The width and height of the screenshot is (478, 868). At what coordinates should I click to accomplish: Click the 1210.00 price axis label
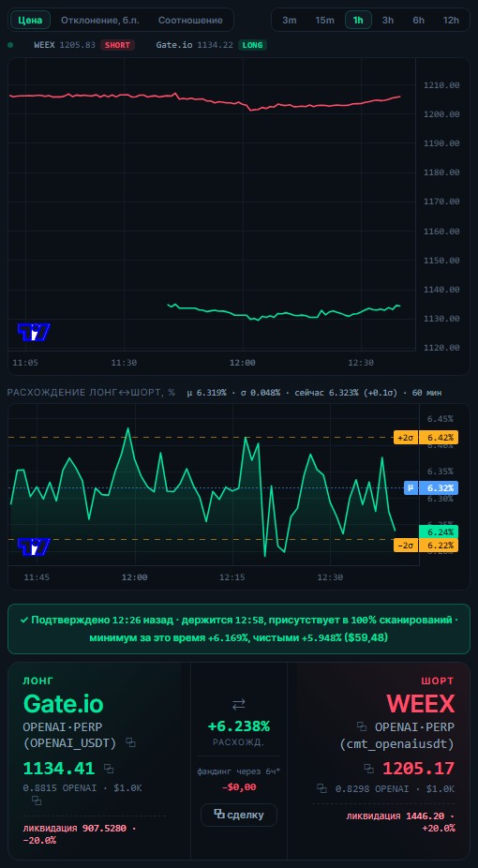pyautogui.click(x=441, y=85)
